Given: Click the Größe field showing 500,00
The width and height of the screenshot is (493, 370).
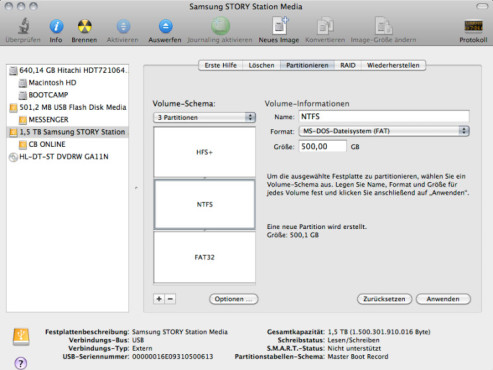Looking at the screenshot, I should click(323, 146).
